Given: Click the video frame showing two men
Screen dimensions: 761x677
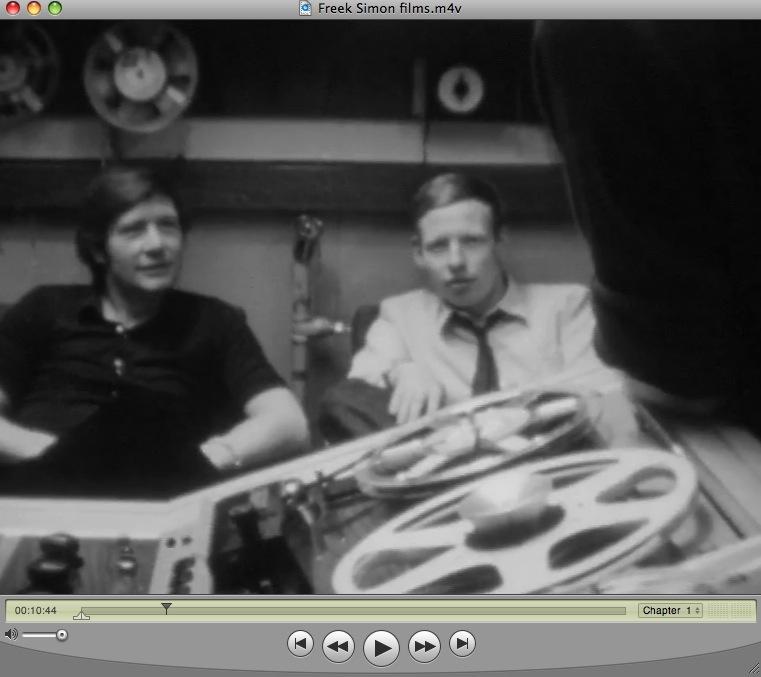Looking at the screenshot, I should point(380,300).
